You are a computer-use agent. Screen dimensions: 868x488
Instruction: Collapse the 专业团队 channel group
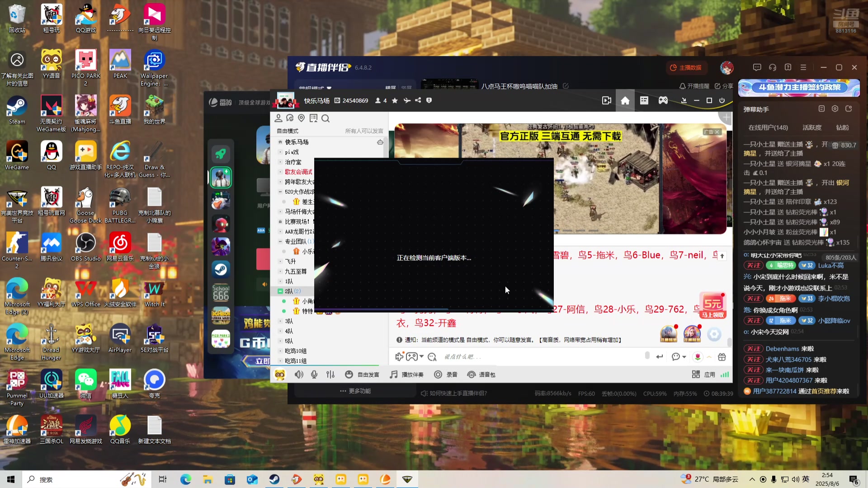pos(280,242)
